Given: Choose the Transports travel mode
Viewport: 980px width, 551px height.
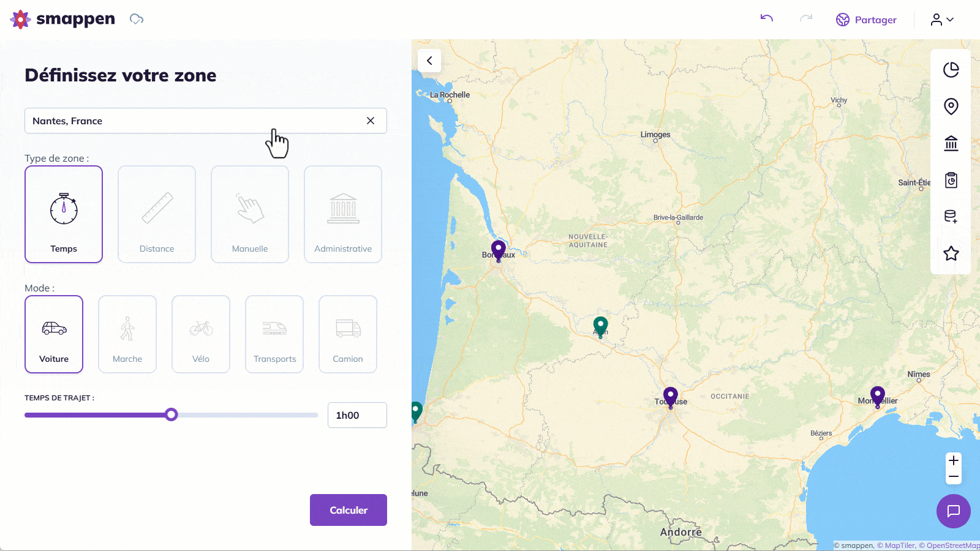Looking at the screenshot, I should tap(274, 334).
